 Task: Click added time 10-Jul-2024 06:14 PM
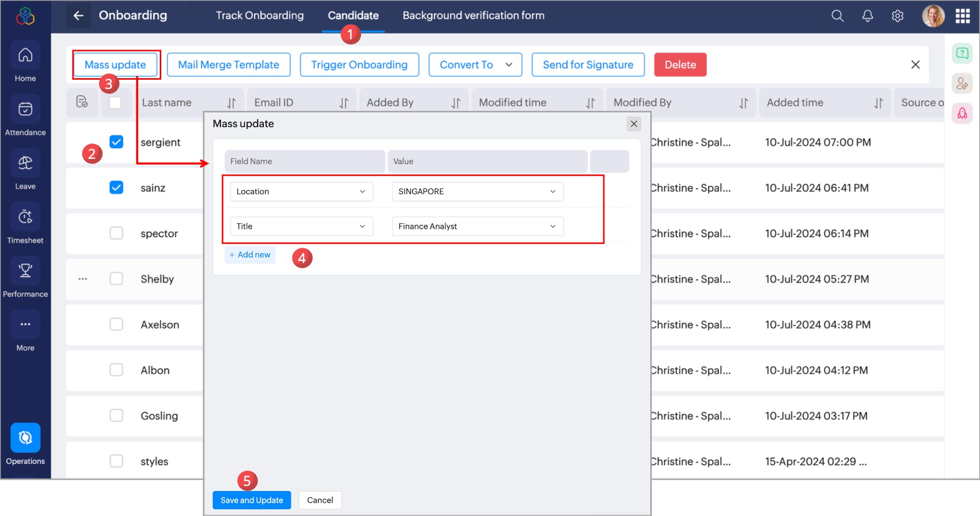817,233
